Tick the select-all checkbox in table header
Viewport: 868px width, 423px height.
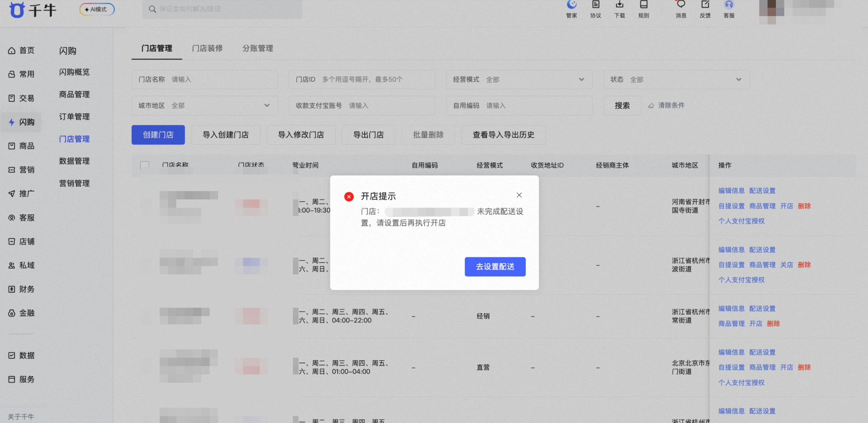click(x=145, y=165)
